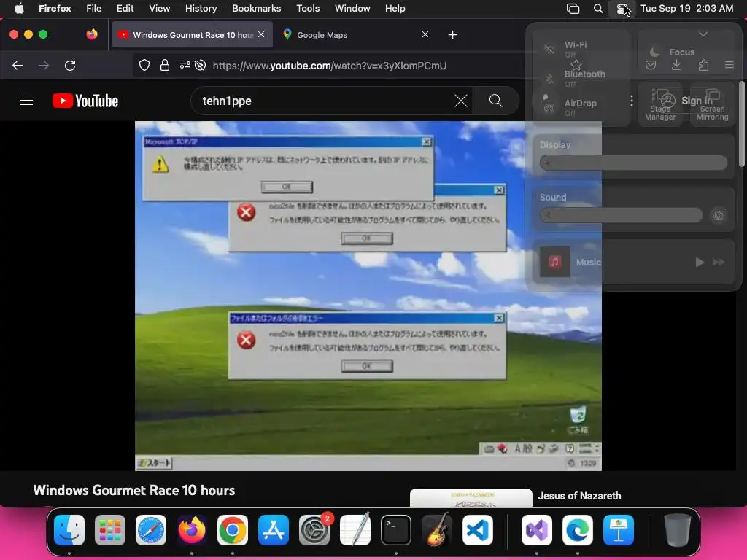Toggle AirDrop in Control Center
Screen dimensions: 747x560
[x=549, y=108]
